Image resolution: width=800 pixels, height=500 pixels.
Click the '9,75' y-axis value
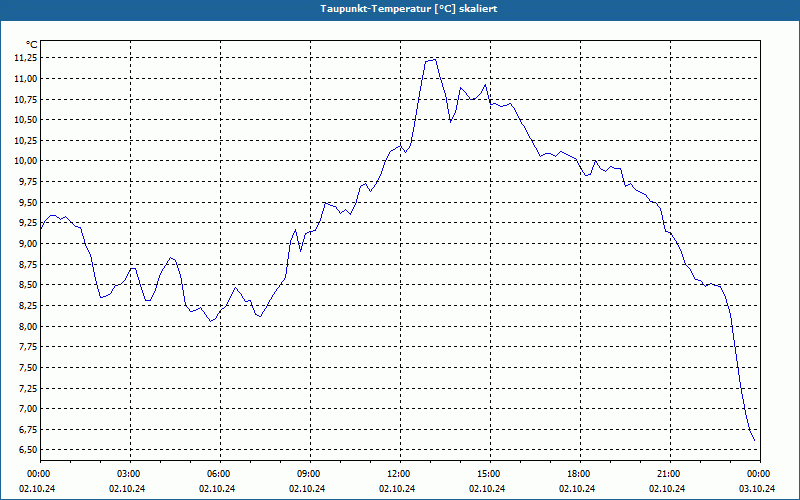tap(27, 182)
